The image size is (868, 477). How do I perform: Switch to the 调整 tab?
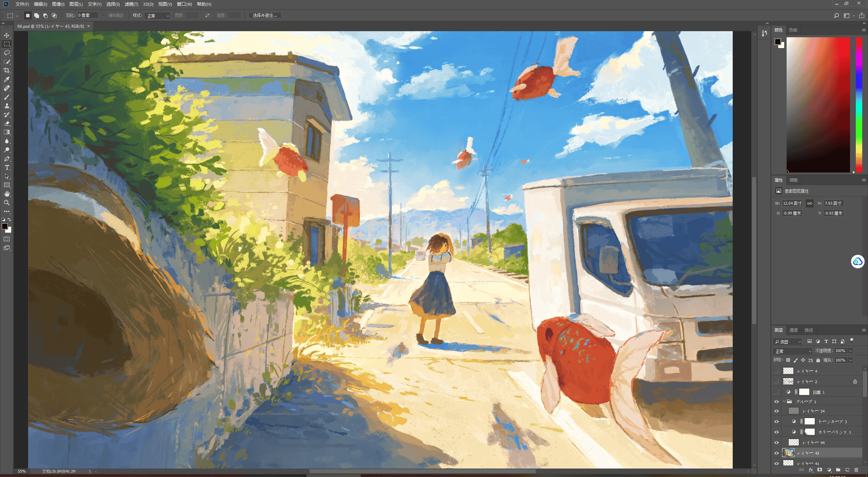(x=793, y=180)
